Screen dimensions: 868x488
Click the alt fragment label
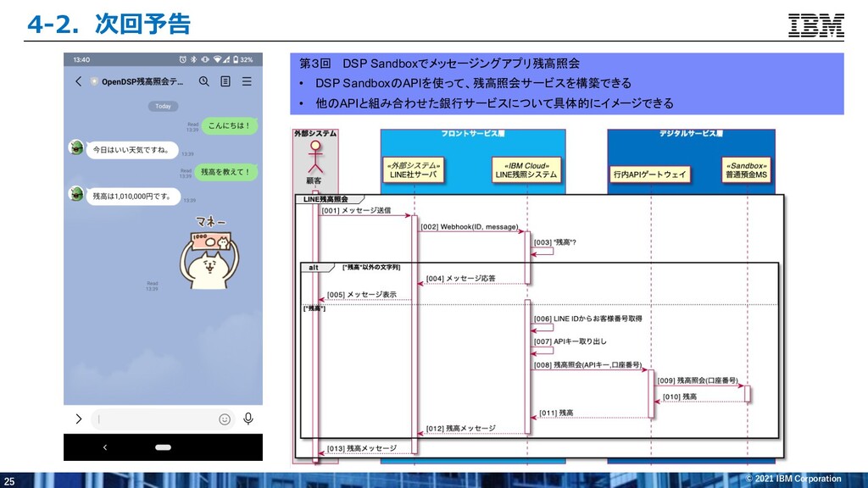coord(314,267)
